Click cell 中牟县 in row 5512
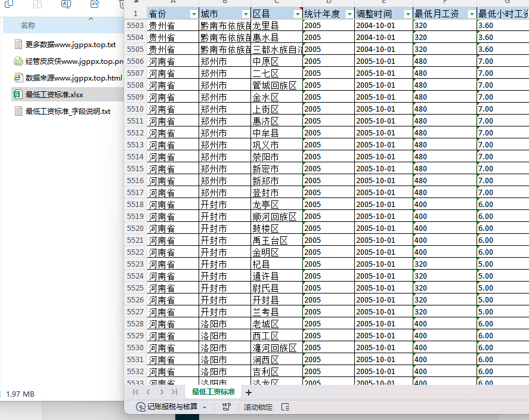 pos(277,133)
